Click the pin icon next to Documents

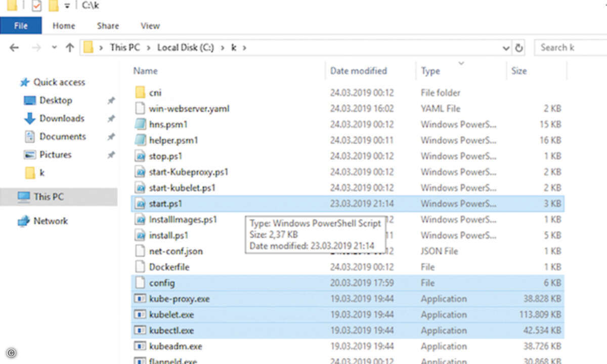tap(111, 137)
